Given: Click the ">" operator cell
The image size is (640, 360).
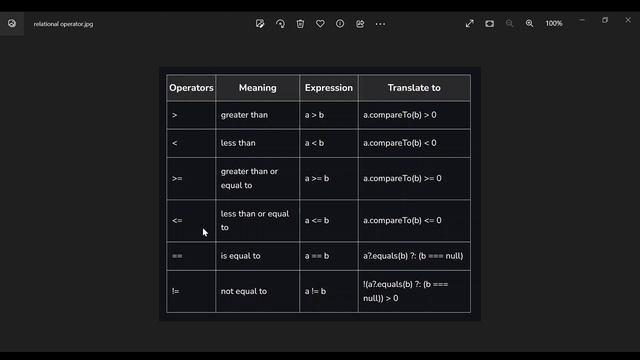Looking at the screenshot, I should pos(191,115).
